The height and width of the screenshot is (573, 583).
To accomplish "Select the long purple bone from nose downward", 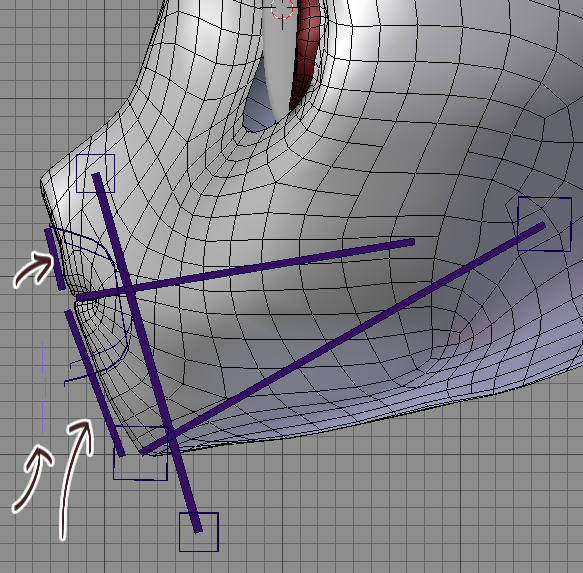I will point(147,353).
